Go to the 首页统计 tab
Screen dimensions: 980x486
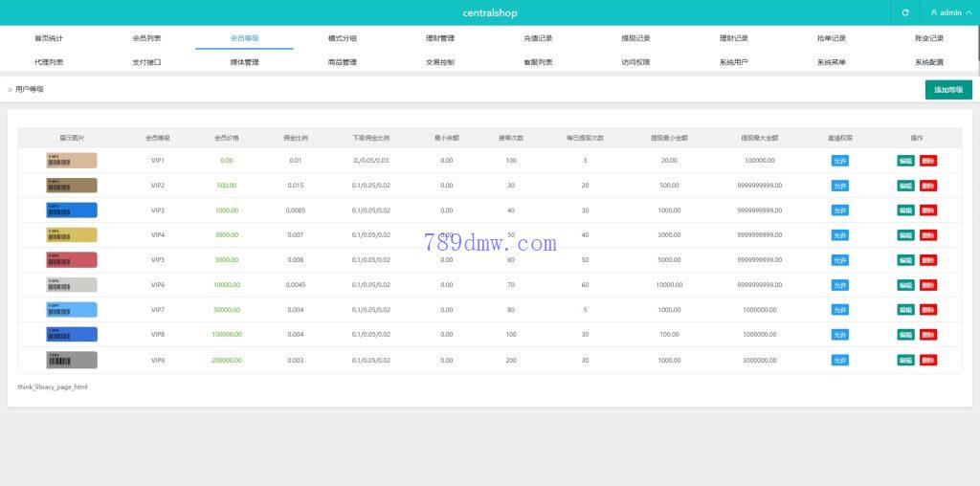pos(49,38)
